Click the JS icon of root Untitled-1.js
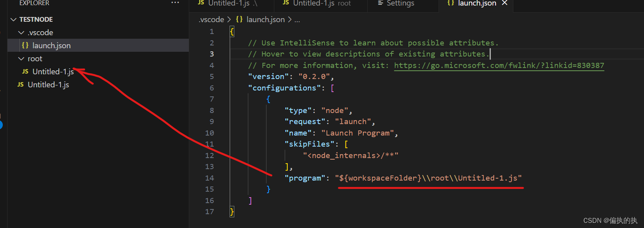Image resolution: width=644 pixels, height=228 pixels. tap(25, 72)
